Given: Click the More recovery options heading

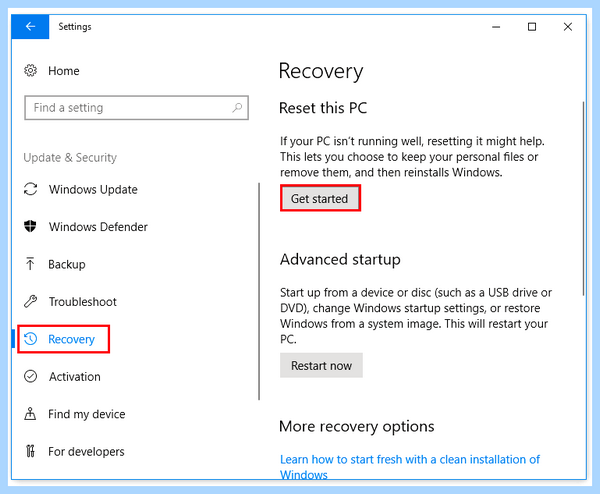Looking at the screenshot, I should pos(357,426).
